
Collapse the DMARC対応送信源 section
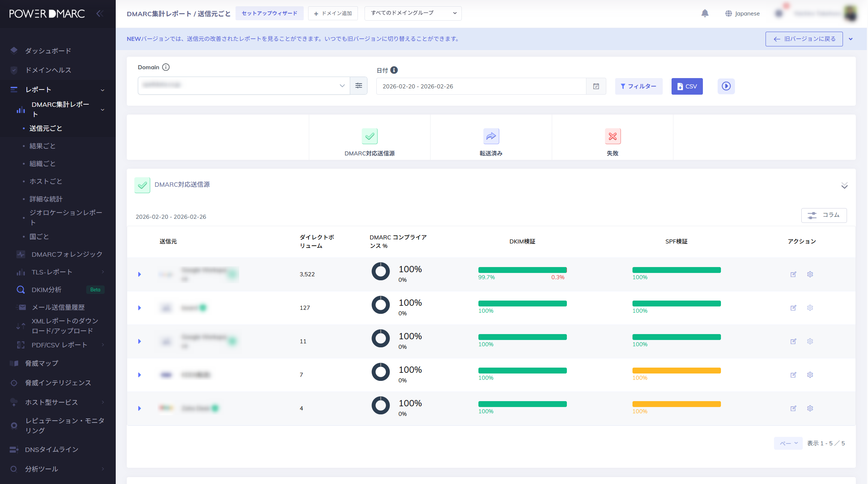[844, 185]
